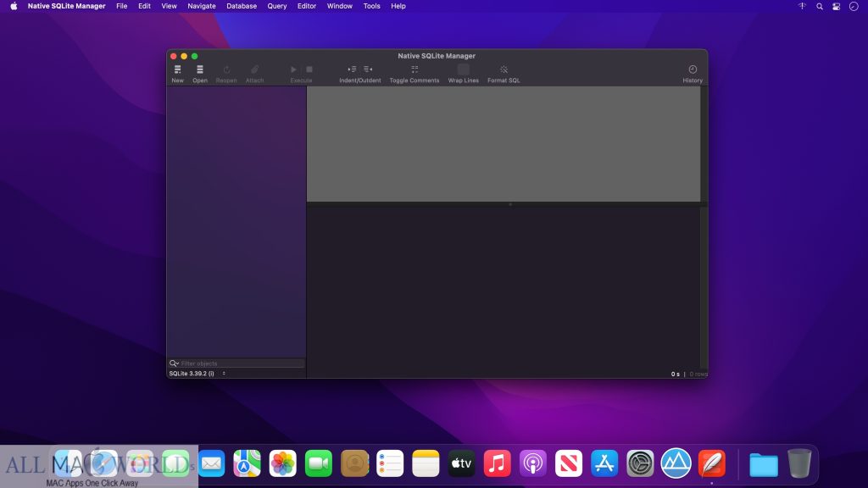Click the Reopen toolbar icon
Viewport: 868px width, 488px height.
pos(226,69)
